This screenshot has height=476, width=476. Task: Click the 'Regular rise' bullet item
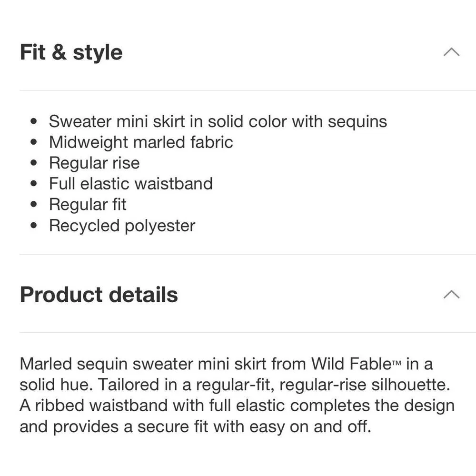click(x=94, y=163)
